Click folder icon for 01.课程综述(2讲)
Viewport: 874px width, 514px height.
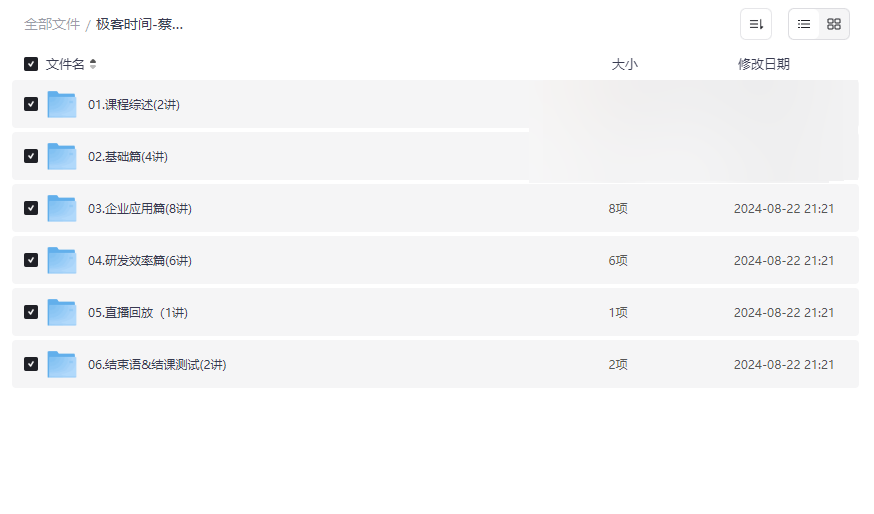click(62, 104)
